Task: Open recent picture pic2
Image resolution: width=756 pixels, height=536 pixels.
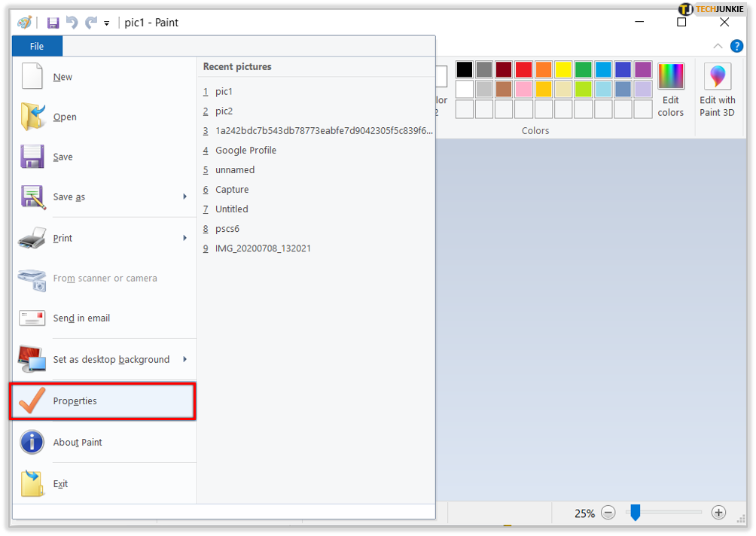Action: [x=317, y=111]
